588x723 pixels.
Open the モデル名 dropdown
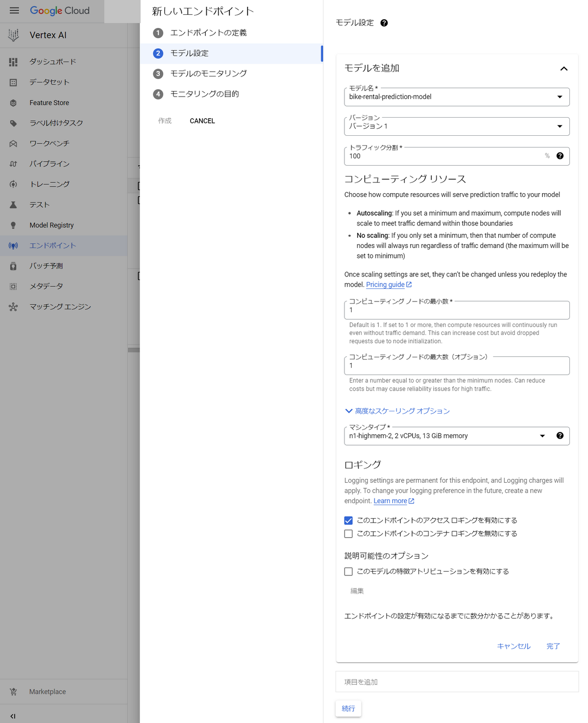click(x=457, y=97)
